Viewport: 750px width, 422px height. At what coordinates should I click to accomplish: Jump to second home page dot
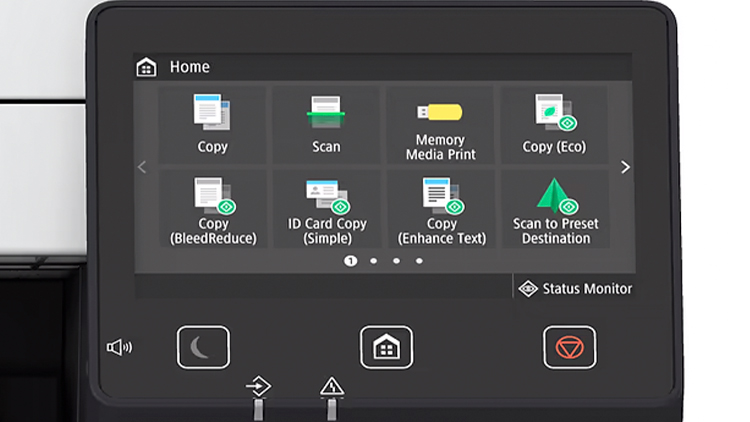click(373, 261)
